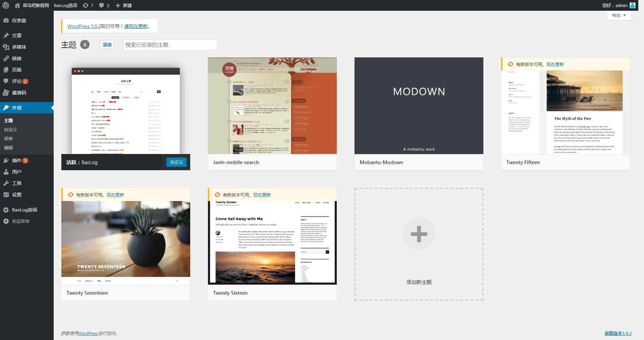The height and width of the screenshot is (340, 644).
Task: Click the 插件 update count badge 3
Action: pyautogui.click(x=25, y=160)
